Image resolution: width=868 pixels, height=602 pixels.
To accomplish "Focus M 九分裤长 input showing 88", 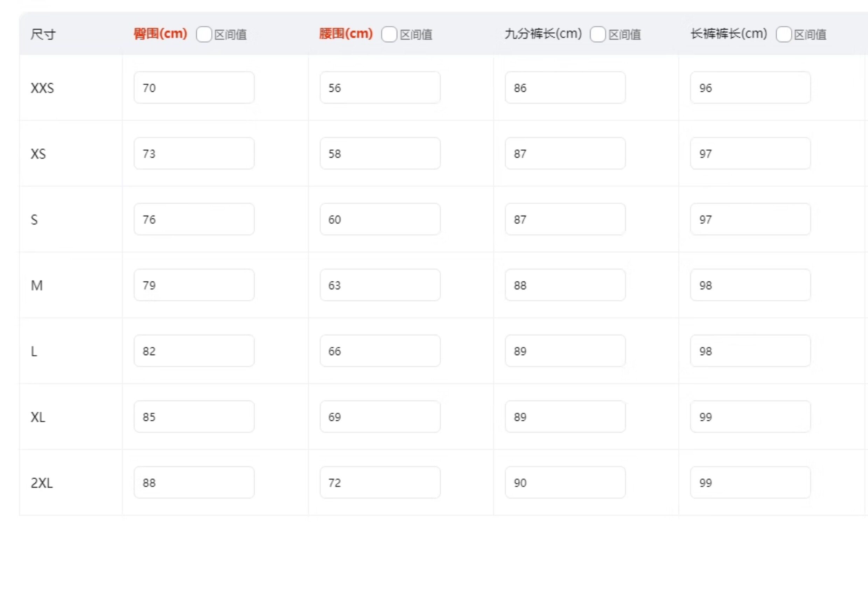I will point(565,285).
